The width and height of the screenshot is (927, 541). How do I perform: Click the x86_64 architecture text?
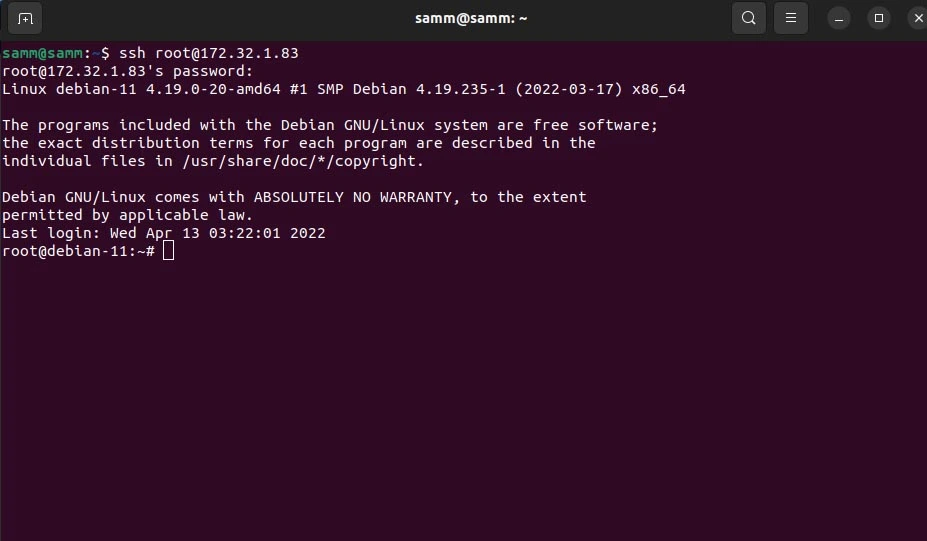[x=659, y=89]
